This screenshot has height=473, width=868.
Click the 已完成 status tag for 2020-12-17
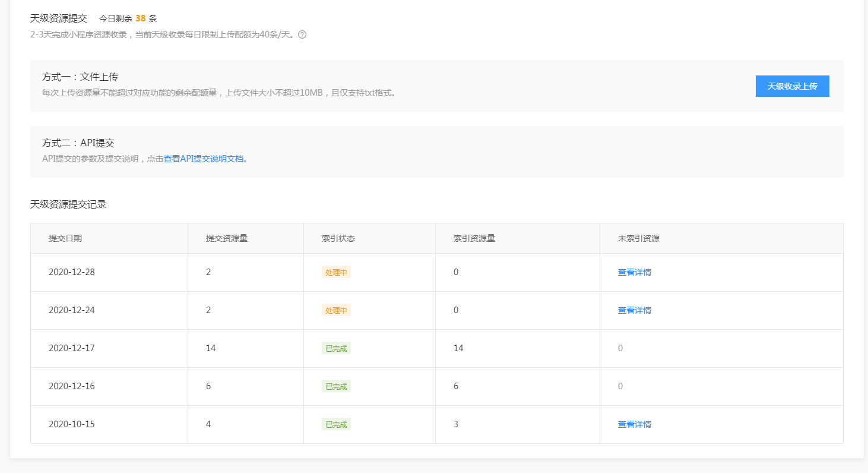336,348
